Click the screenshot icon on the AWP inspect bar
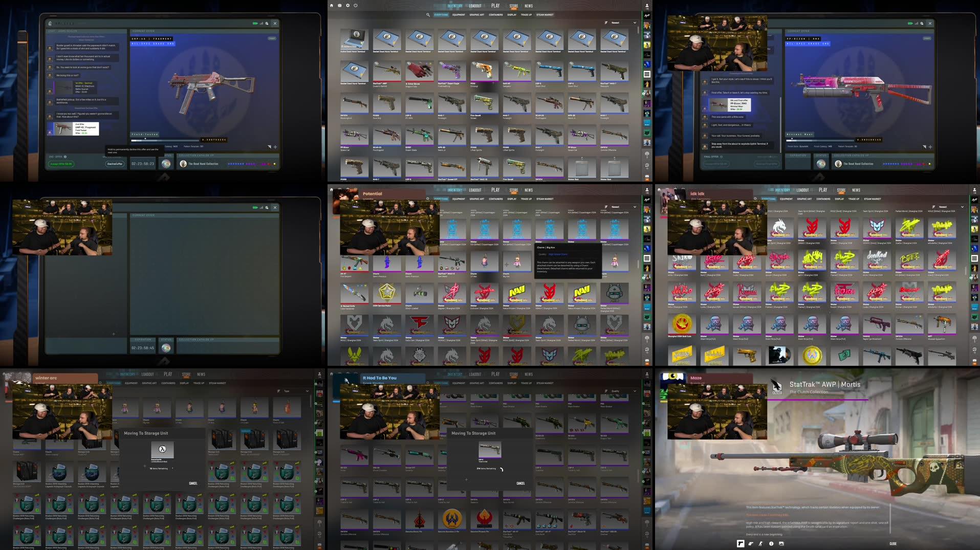Viewport: 980px width, 550px height. [781, 543]
